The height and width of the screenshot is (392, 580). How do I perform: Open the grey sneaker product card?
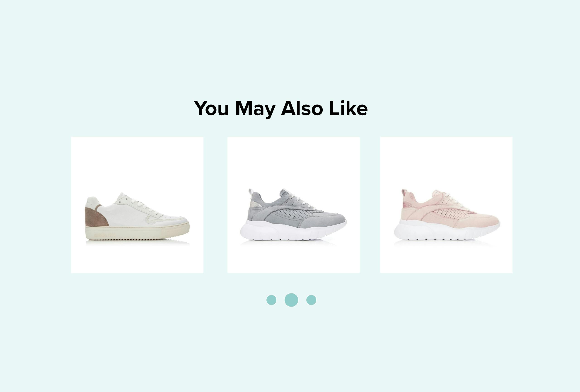click(x=293, y=205)
